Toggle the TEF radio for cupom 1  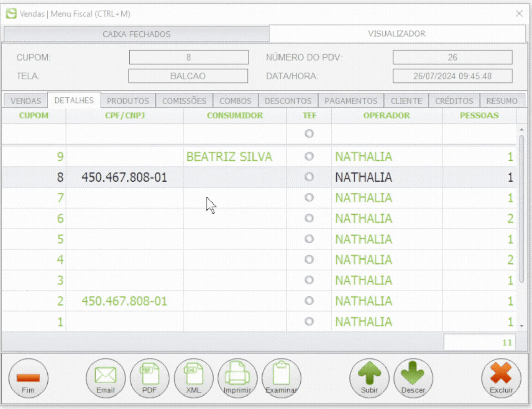(309, 321)
